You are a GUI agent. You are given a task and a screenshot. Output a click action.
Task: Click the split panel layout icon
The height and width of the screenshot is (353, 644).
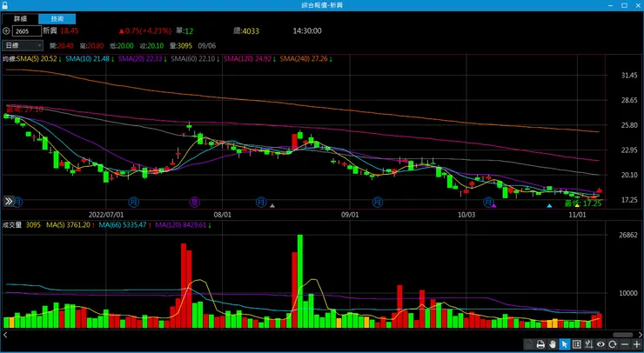(577, 344)
